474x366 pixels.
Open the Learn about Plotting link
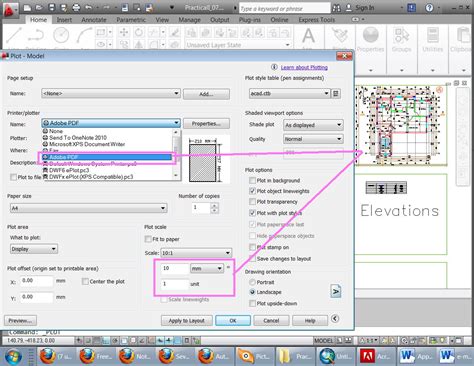point(304,67)
